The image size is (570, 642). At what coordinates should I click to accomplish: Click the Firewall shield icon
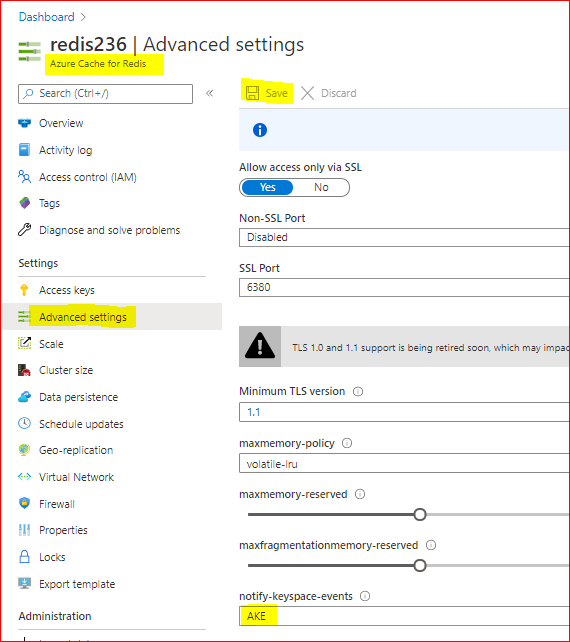pyautogui.click(x=25, y=503)
